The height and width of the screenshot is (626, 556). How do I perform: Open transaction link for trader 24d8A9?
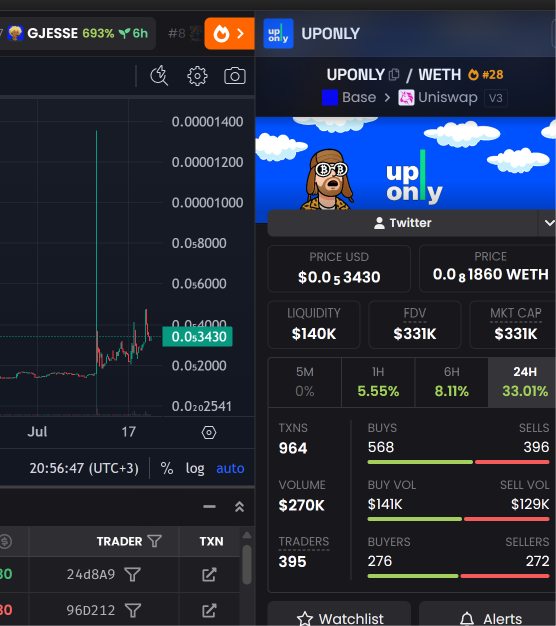209,575
